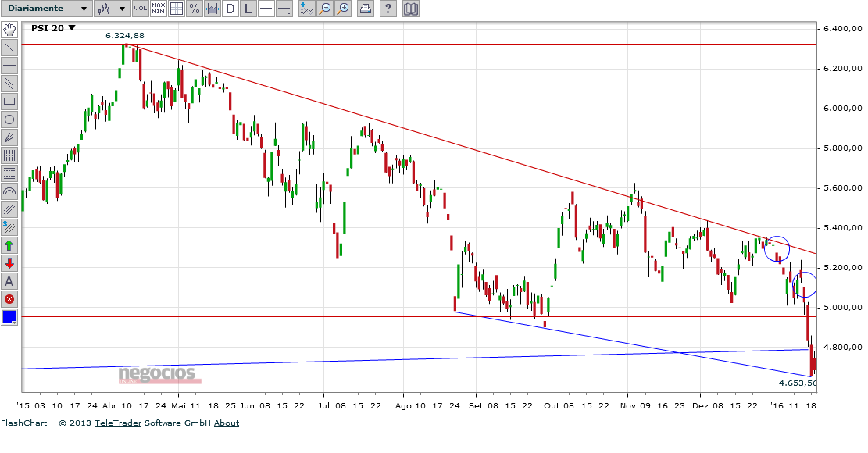The image size is (868, 453).
Task: Zoom out with the minus magnifier
Action: click(325, 9)
